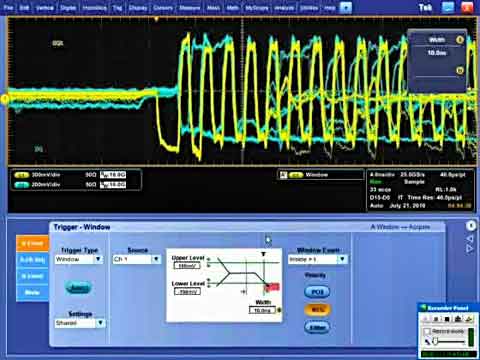Click the red trigger marker in the diagram
The width and height of the screenshot is (480, 360).
[x=273, y=287]
